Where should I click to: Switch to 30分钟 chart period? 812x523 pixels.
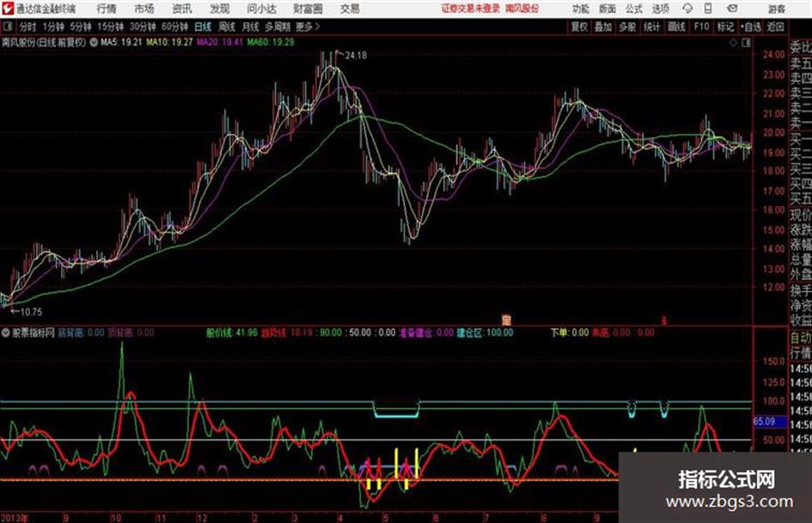(x=143, y=27)
